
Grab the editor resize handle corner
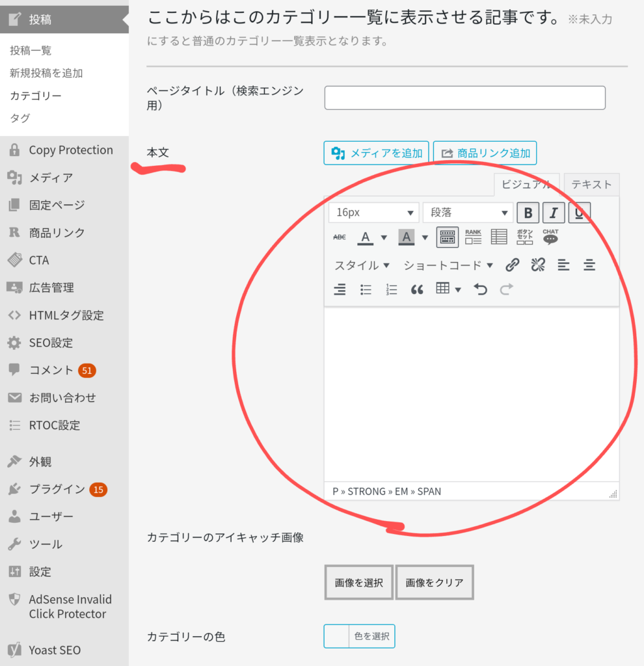coord(613,494)
